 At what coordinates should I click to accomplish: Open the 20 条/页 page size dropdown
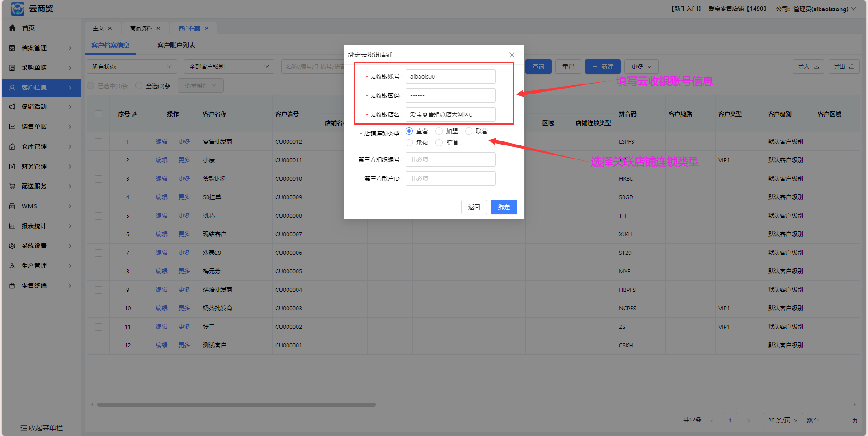[783, 420]
